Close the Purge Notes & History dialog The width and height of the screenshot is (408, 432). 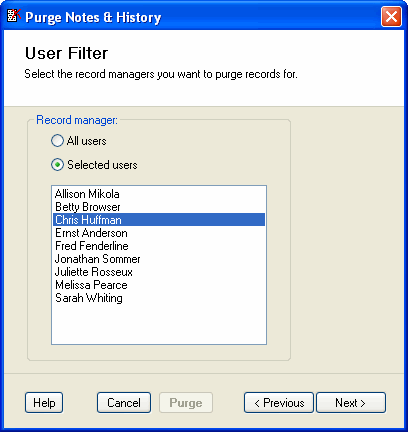[x=391, y=16]
